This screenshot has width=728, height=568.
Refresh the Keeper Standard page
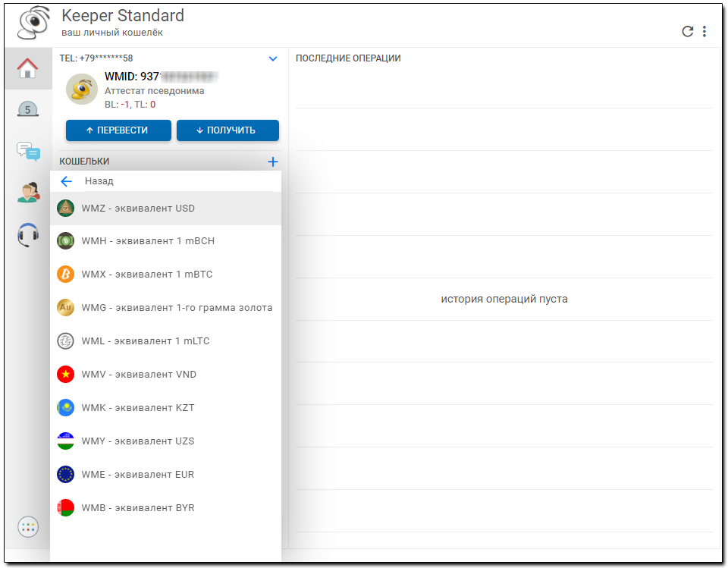(x=688, y=31)
